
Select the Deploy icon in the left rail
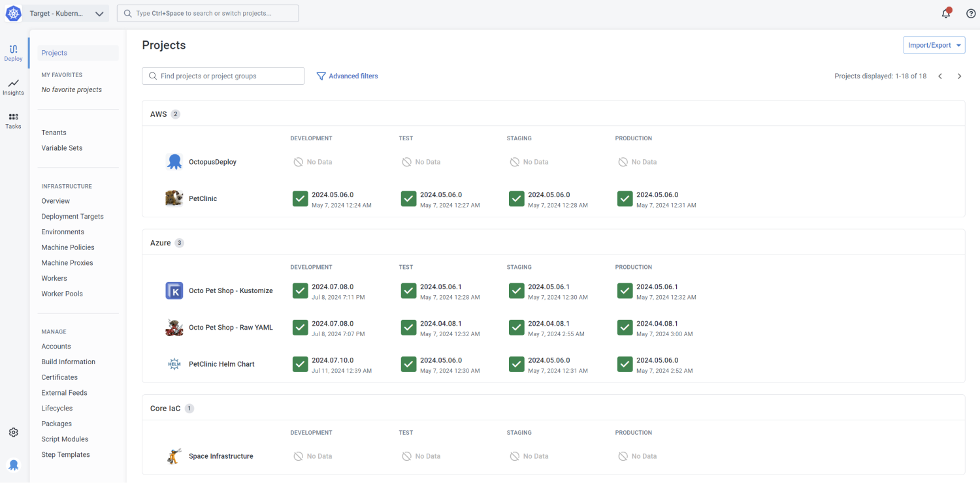(13, 52)
